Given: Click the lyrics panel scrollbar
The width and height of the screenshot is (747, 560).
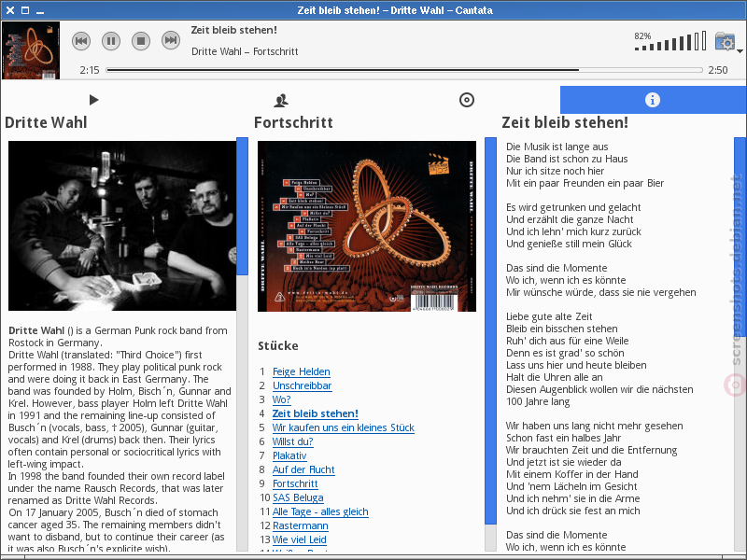Looking at the screenshot, I should point(740,343).
